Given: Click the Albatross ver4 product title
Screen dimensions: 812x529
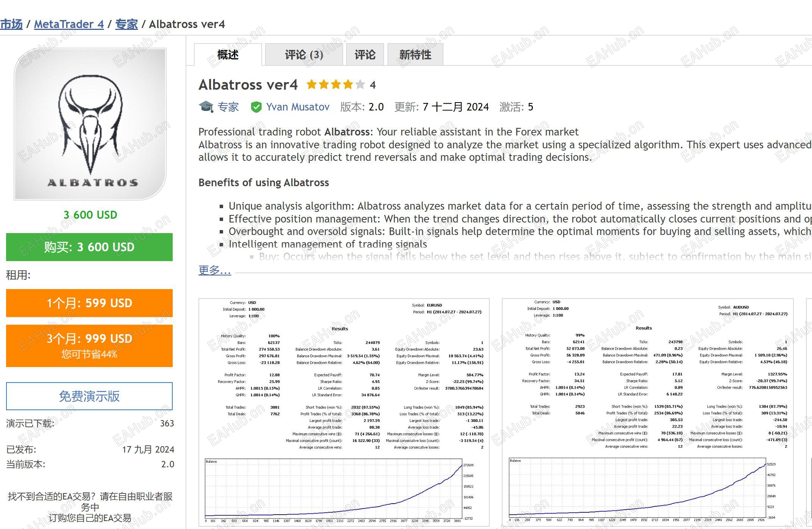Looking at the screenshot, I should point(248,85).
